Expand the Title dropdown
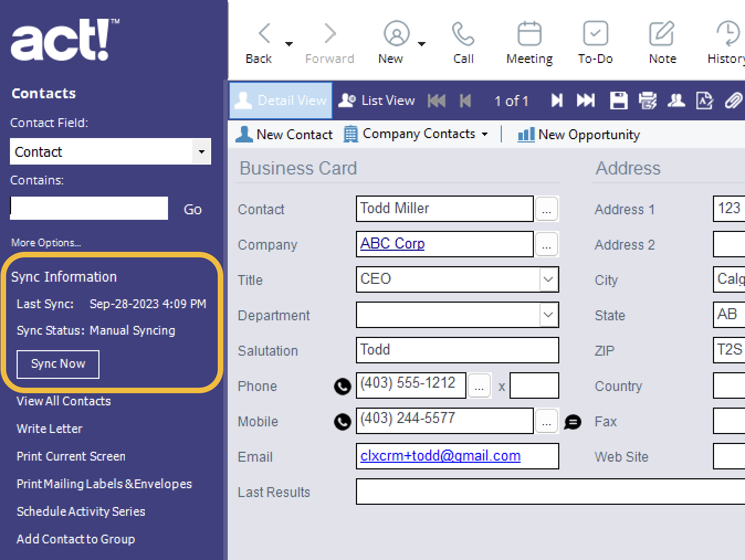 pyautogui.click(x=548, y=279)
